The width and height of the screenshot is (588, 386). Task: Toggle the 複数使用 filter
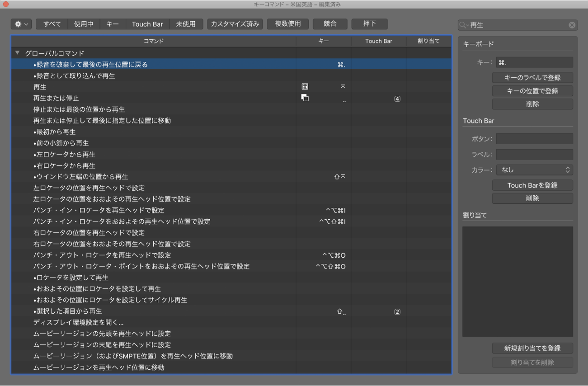[x=287, y=24]
